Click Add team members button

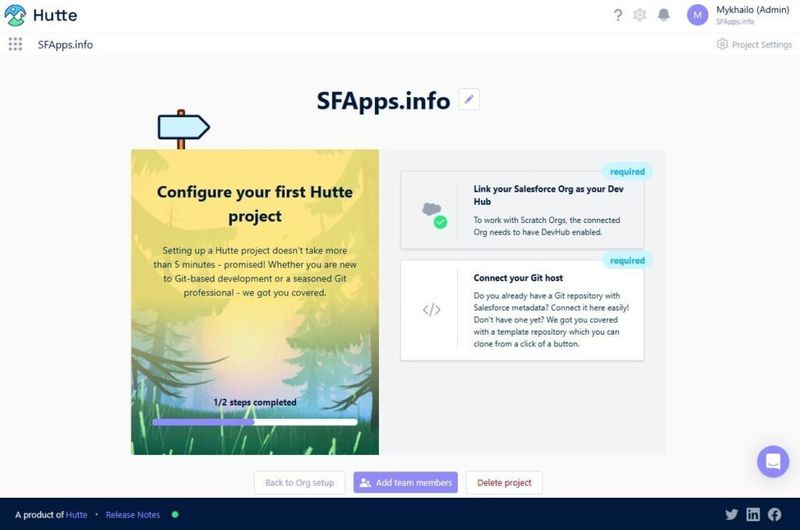point(406,482)
